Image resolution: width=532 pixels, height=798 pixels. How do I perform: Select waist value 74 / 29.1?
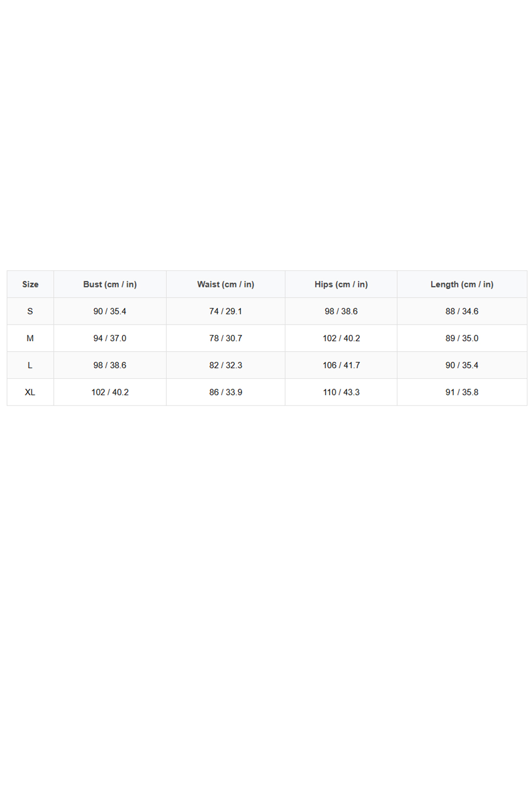click(225, 311)
